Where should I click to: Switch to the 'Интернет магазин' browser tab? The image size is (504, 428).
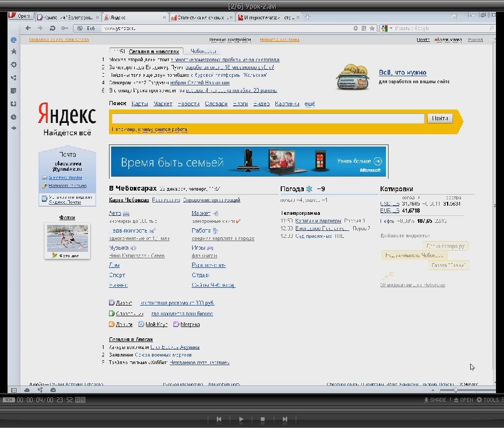click(x=269, y=17)
